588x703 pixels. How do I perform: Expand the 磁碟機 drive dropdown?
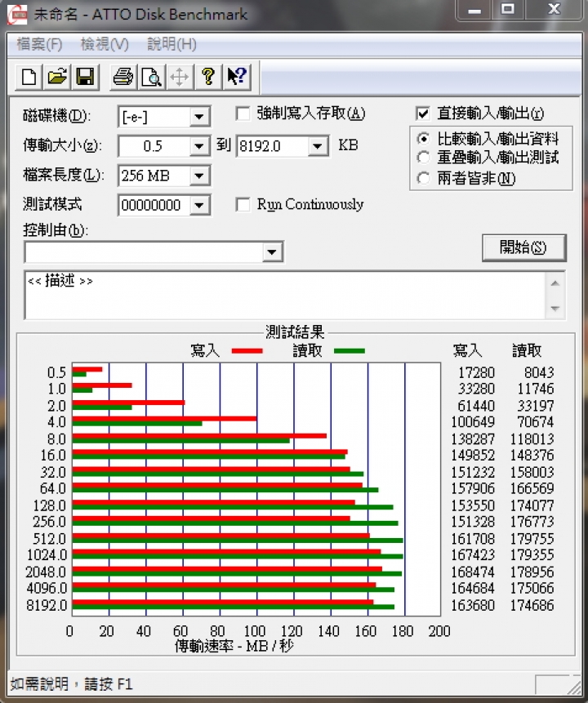coord(198,118)
